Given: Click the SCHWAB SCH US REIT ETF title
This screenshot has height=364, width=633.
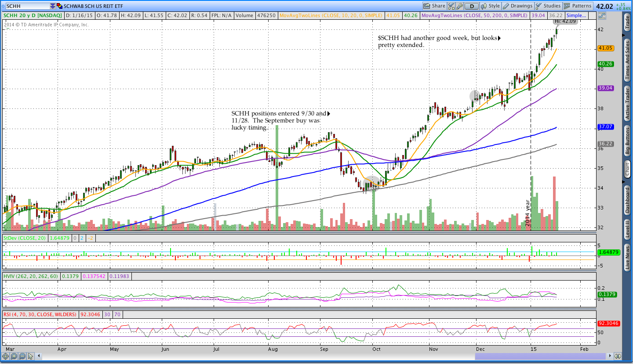Looking at the screenshot, I should (94, 6).
